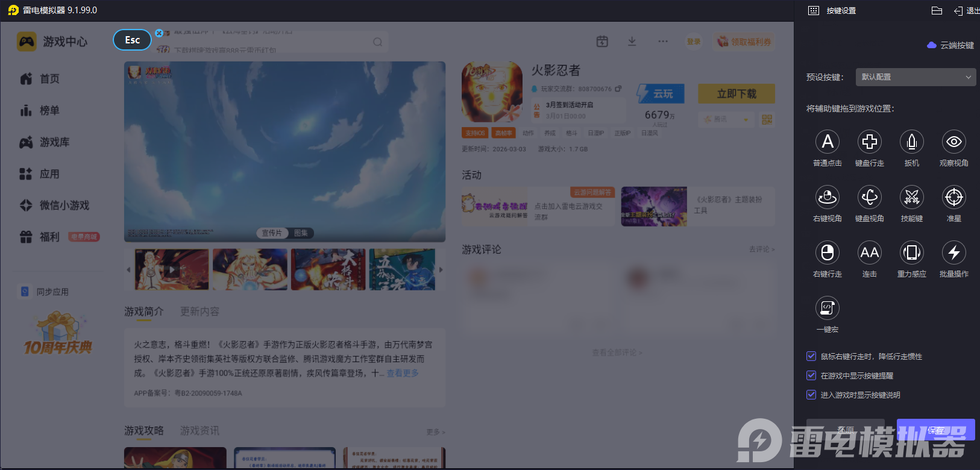Open 福利 benefits in the sidebar

(x=40, y=237)
